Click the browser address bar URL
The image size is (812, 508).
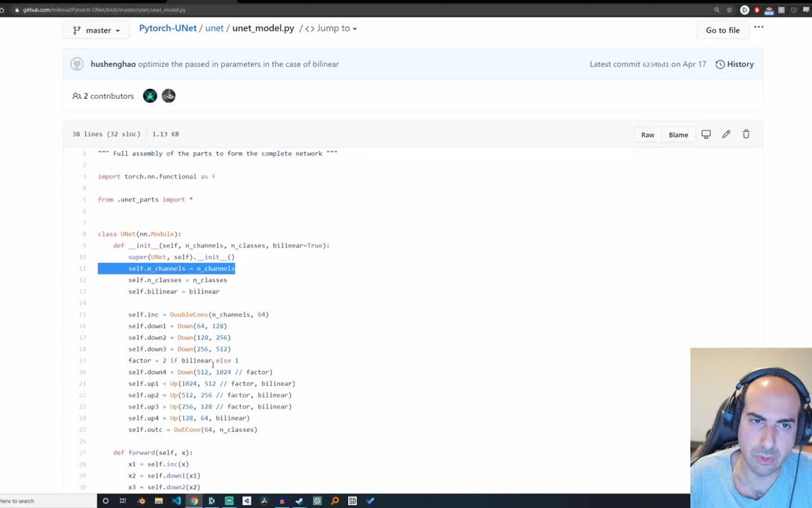pos(104,10)
